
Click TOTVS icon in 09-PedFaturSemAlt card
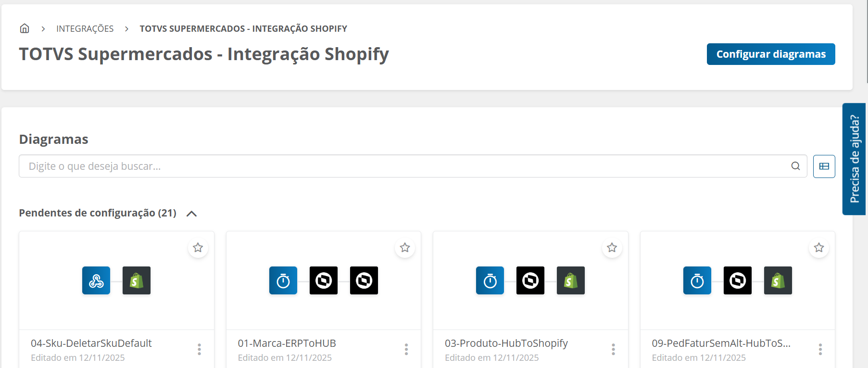point(737,280)
